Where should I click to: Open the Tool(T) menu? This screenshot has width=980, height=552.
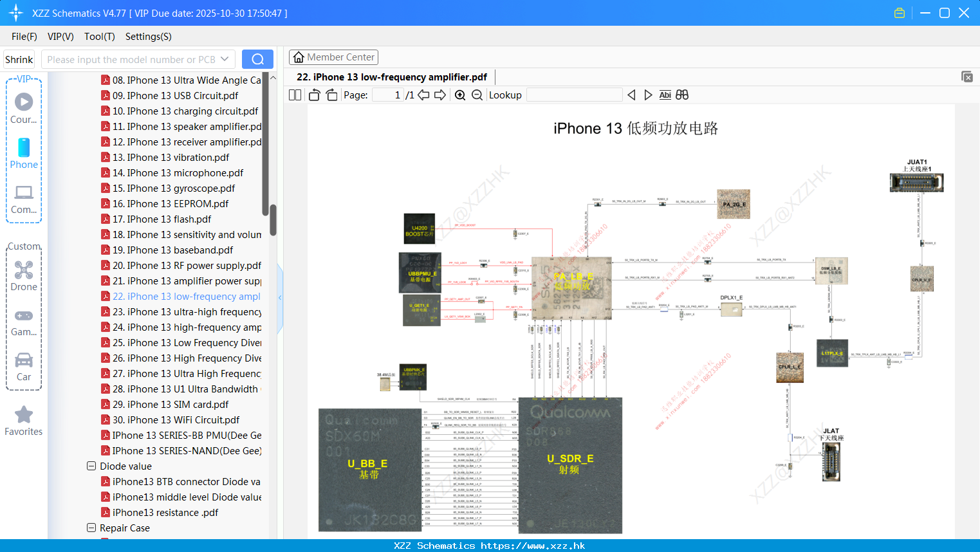click(x=100, y=37)
